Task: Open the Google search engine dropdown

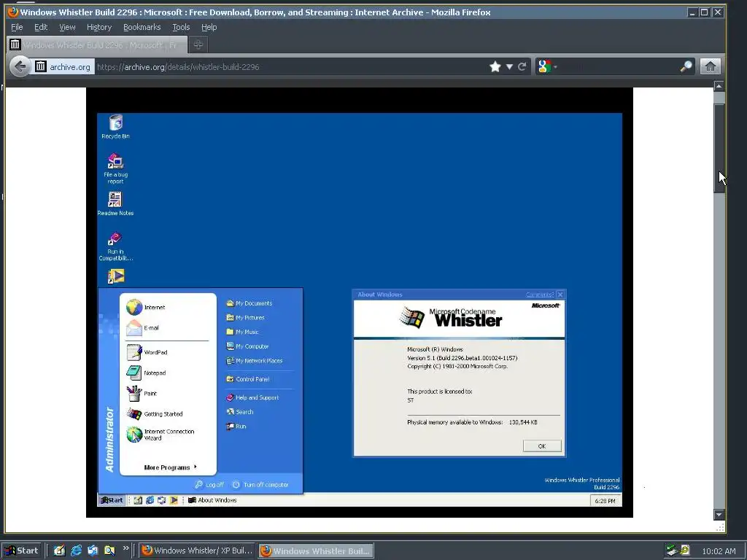Action: pyautogui.click(x=547, y=66)
